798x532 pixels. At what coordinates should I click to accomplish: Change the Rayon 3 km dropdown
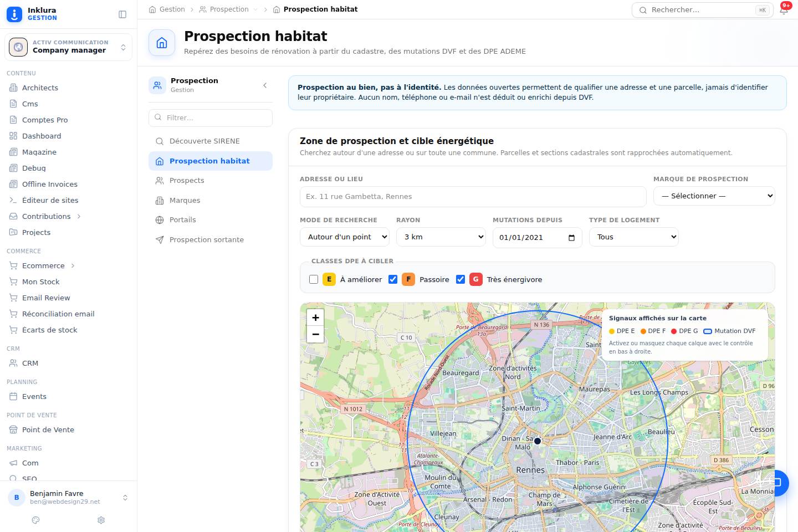(x=441, y=237)
